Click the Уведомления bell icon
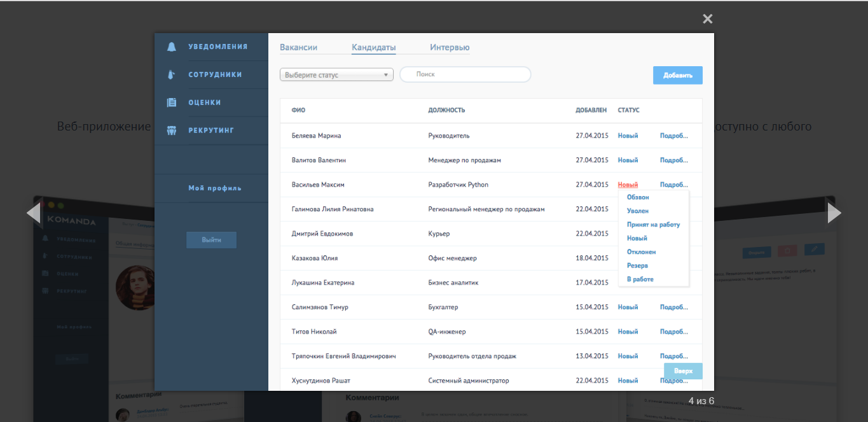Screen dimensions: 868x422 point(171,47)
